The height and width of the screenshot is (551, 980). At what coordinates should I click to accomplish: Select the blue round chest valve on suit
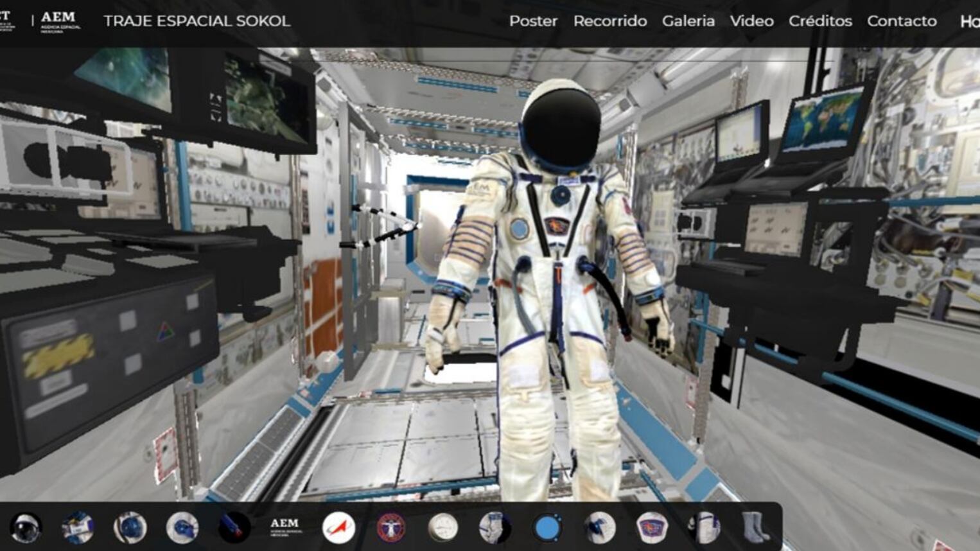(519, 229)
